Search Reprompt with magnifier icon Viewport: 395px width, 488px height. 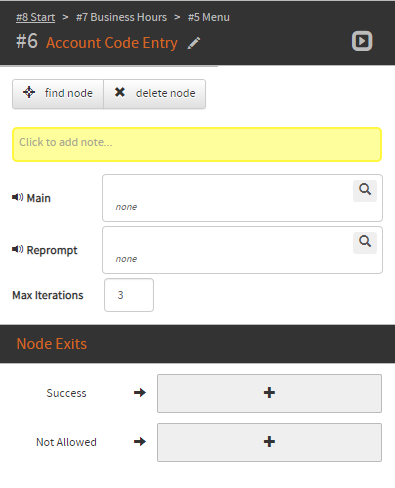pos(365,243)
